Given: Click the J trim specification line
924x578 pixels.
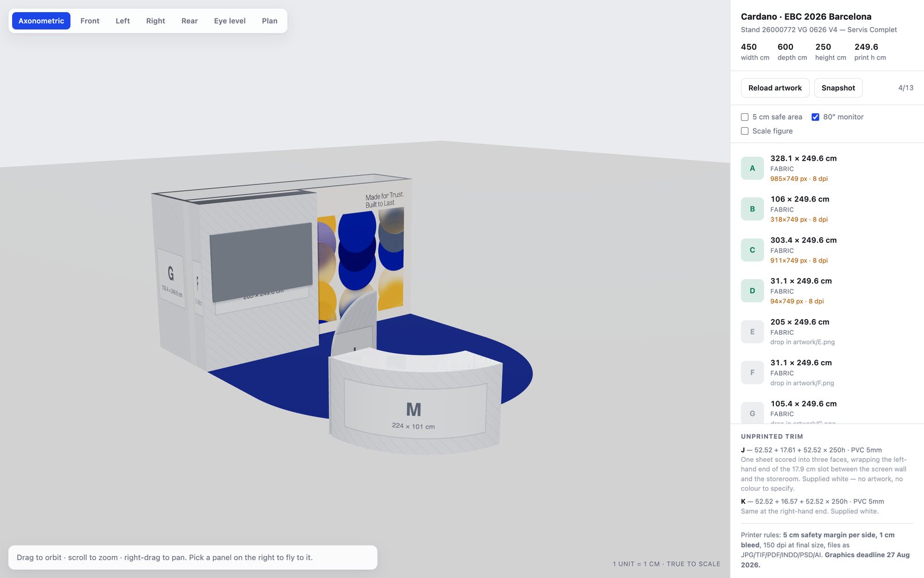Looking at the screenshot, I should click(811, 450).
